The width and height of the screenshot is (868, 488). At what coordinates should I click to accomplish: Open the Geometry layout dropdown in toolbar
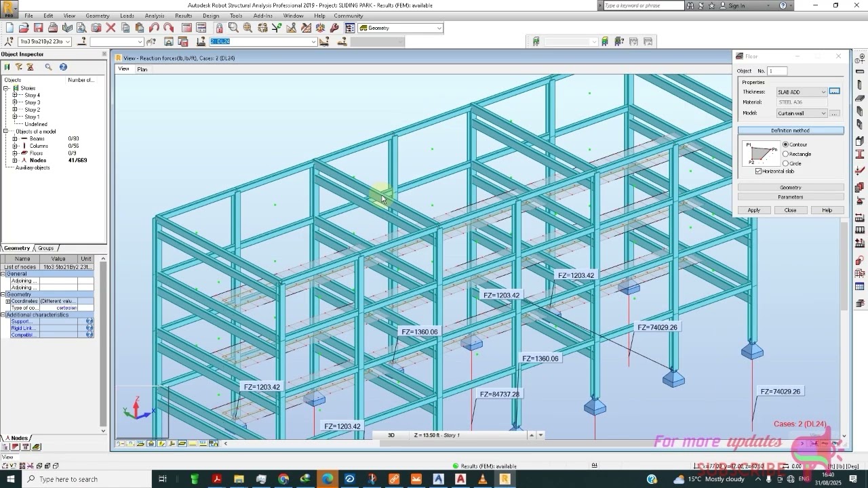[439, 28]
